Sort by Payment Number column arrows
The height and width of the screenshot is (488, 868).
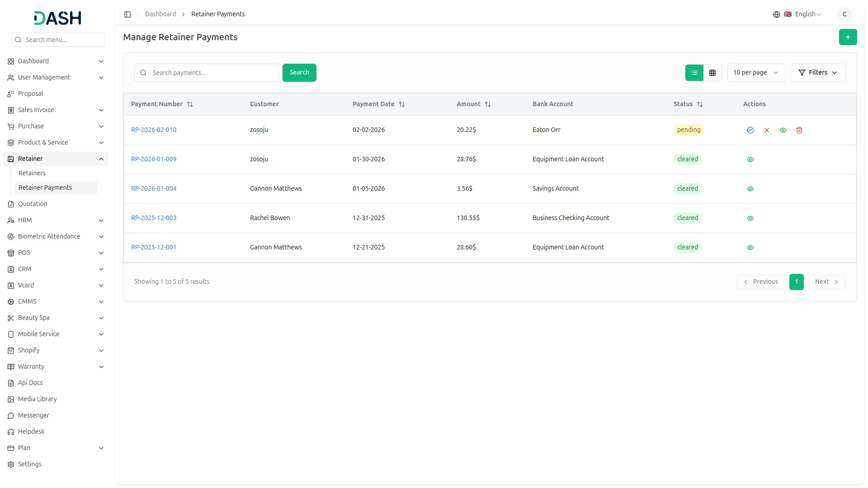click(x=190, y=104)
